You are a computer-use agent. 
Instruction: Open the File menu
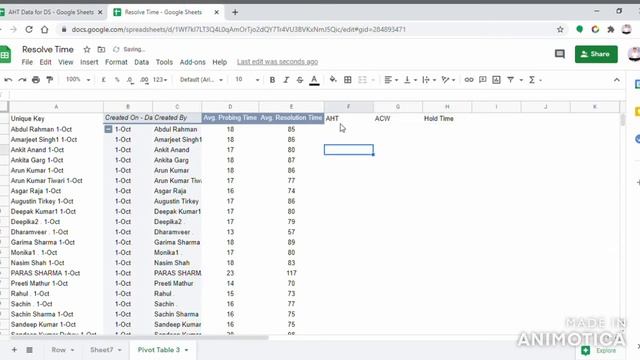27,62
